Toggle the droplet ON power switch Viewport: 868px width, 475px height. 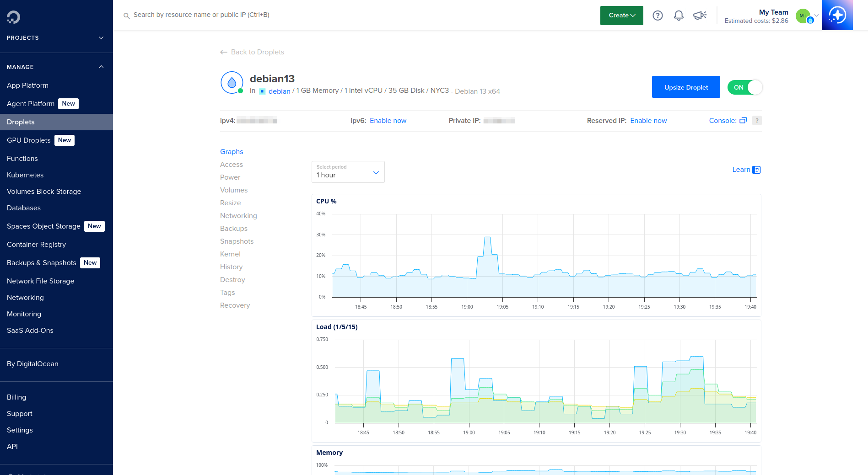click(744, 87)
